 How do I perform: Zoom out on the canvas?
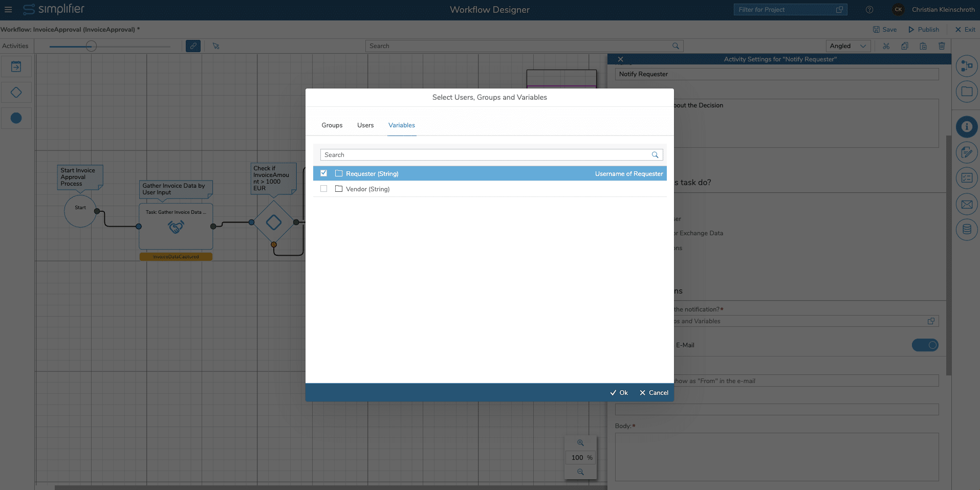pos(580,472)
